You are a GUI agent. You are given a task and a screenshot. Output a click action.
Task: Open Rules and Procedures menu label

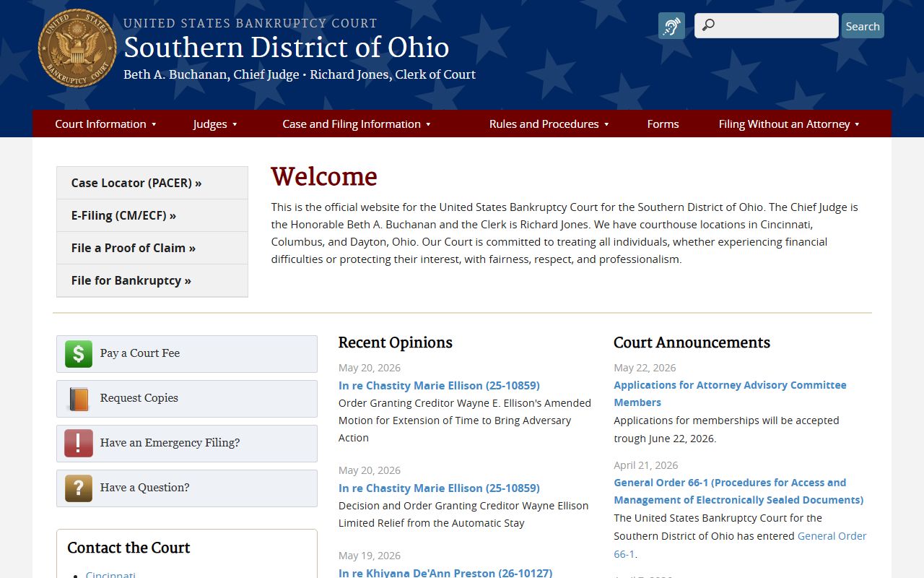544,124
